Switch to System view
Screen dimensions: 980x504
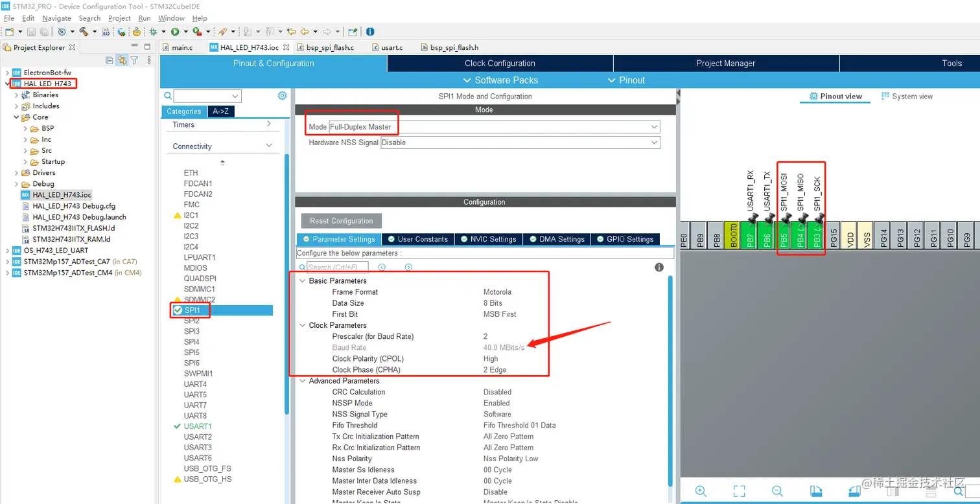click(907, 97)
